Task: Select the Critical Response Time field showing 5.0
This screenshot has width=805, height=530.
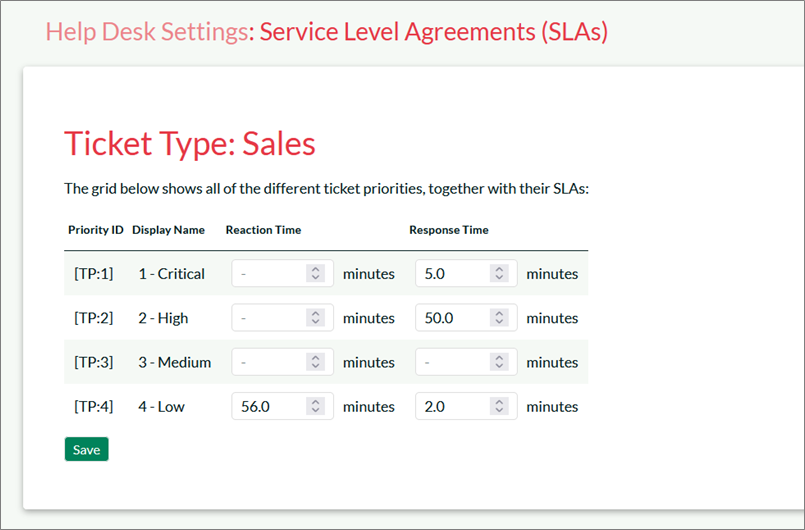Action: 452,274
